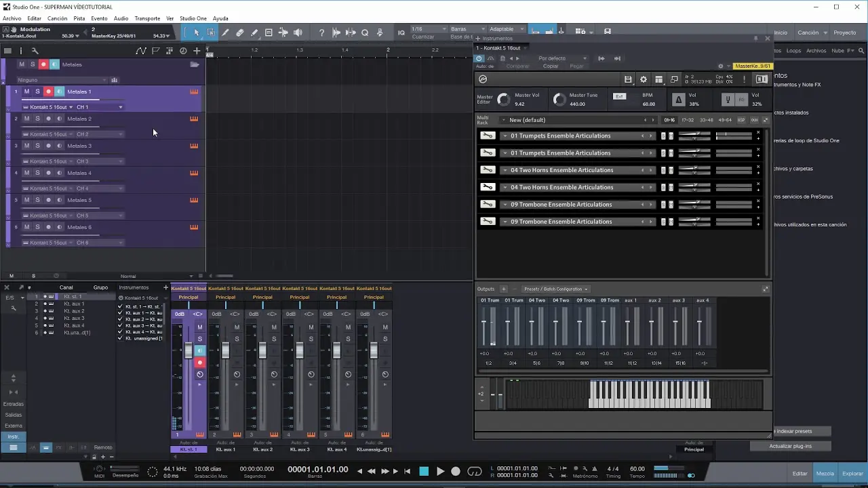Click the 'Actualizar plug-ins' button

point(790,446)
